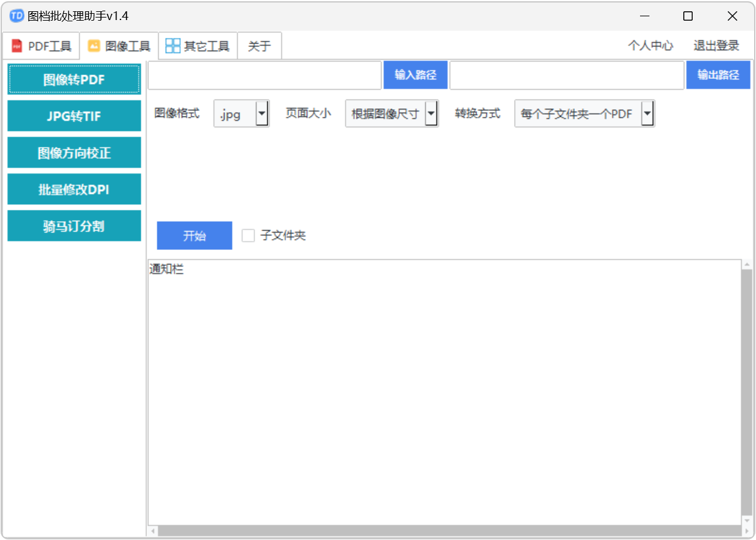
Task: Select the 图像转PDF function
Action: (x=74, y=80)
